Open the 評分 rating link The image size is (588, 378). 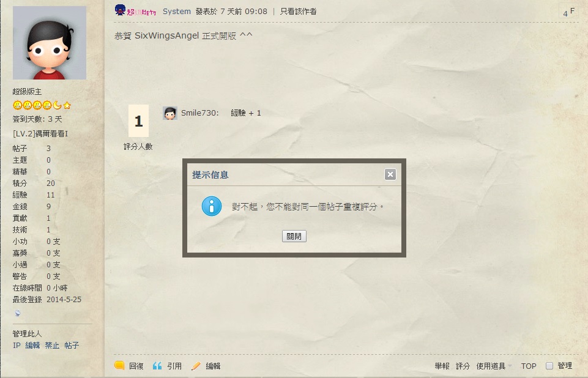463,366
